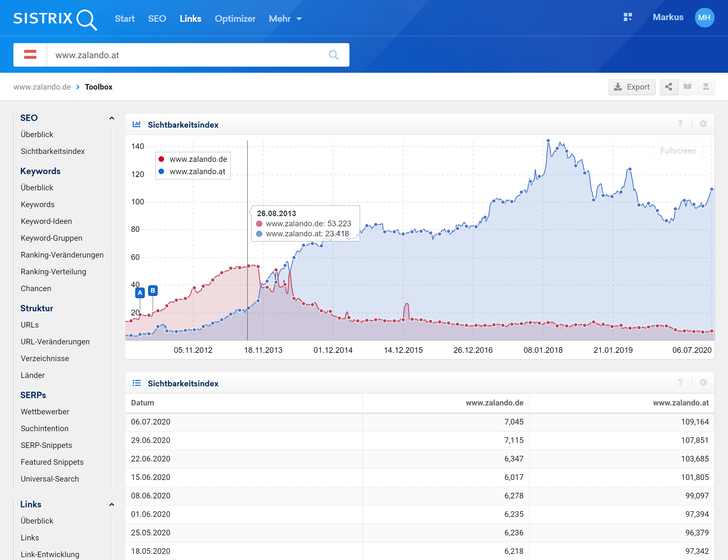The image size is (728, 560).
Task: Open Ranking-Veränderungen in sidebar
Action: coord(62,255)
